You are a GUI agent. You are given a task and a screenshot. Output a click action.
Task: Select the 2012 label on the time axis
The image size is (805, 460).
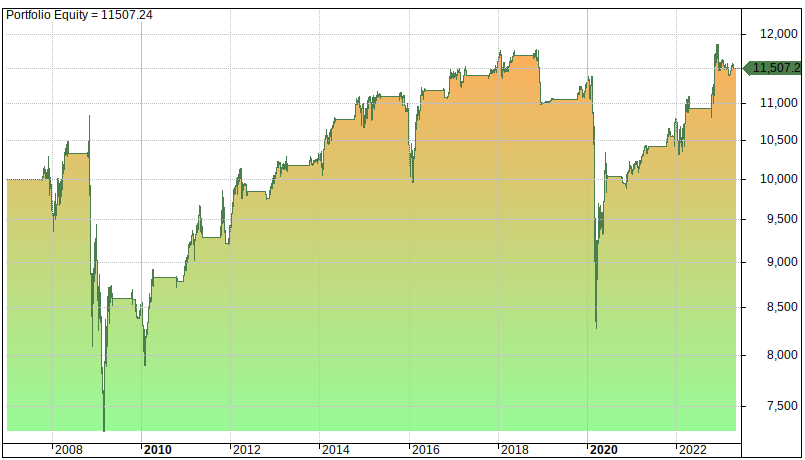pos(246,449)
